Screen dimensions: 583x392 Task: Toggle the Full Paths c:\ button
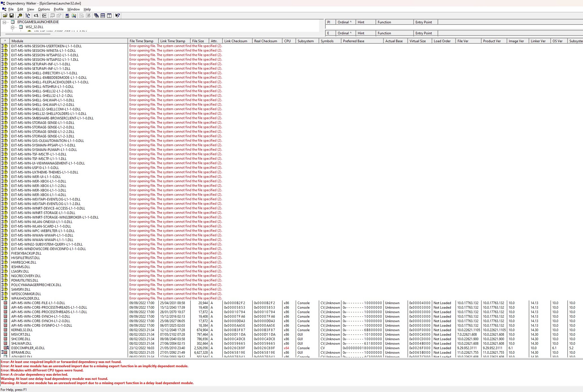pyautogui.click(x=36, y=16)
